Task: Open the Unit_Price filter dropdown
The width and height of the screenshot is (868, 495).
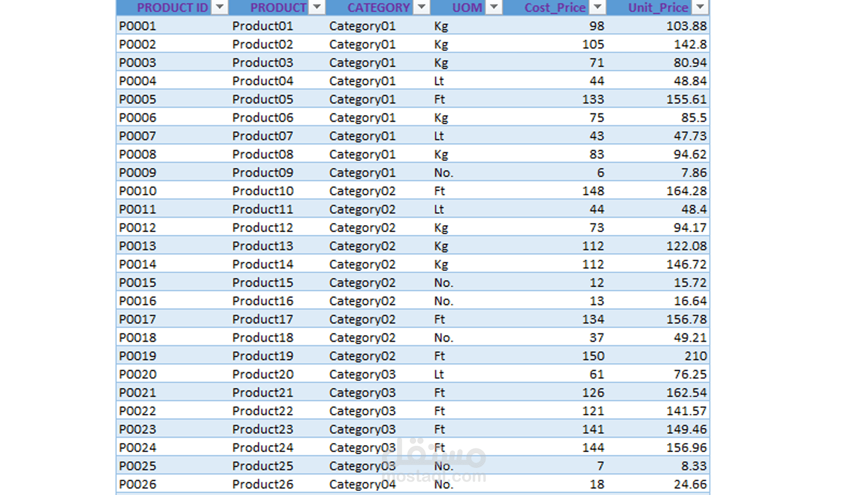Action: pyautogui.click(x=701, y=7)
